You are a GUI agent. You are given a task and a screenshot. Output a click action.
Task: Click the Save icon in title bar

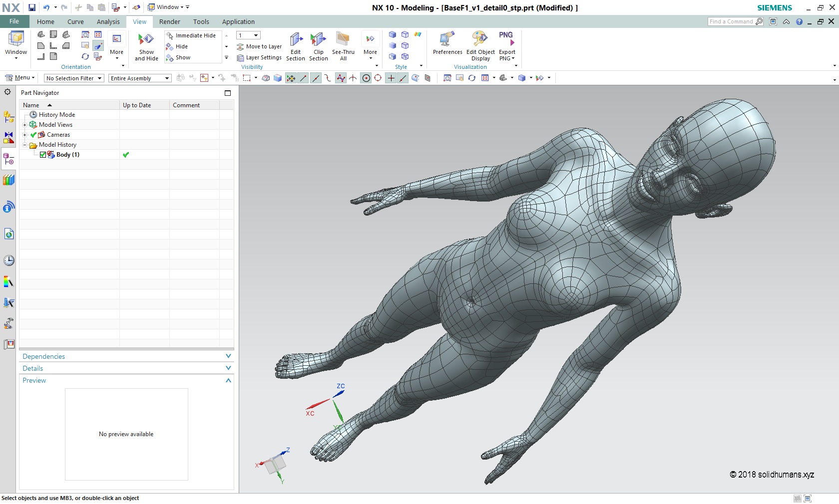point(32,7)
